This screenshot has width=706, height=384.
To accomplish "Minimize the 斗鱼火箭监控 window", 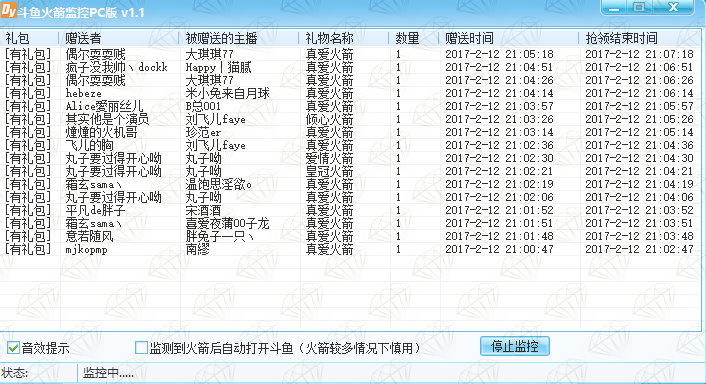I will pyautogui.click(x=614, y=7).
